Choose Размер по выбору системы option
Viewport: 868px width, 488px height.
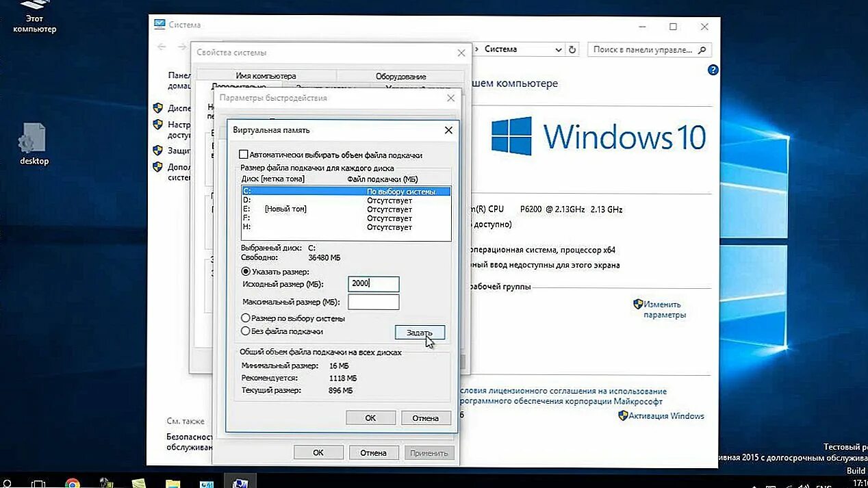pos(245,318)
